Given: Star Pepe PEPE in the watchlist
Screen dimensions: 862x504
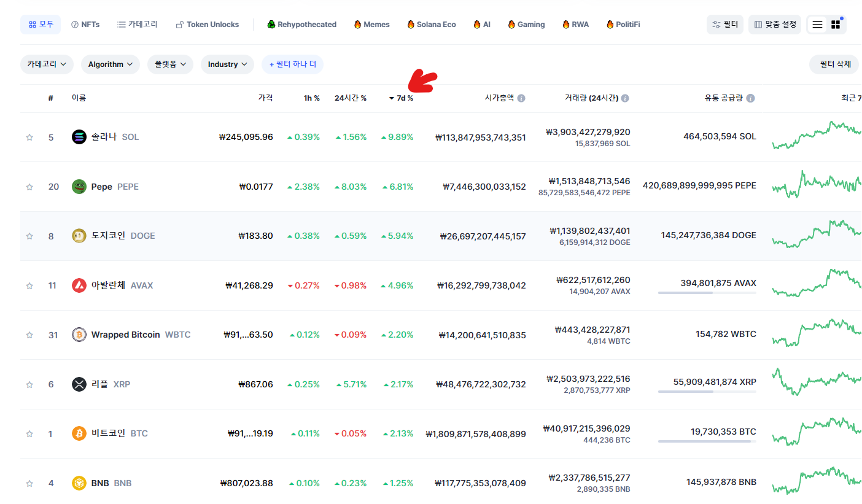Looking at the screenshot, I should 29,187.
